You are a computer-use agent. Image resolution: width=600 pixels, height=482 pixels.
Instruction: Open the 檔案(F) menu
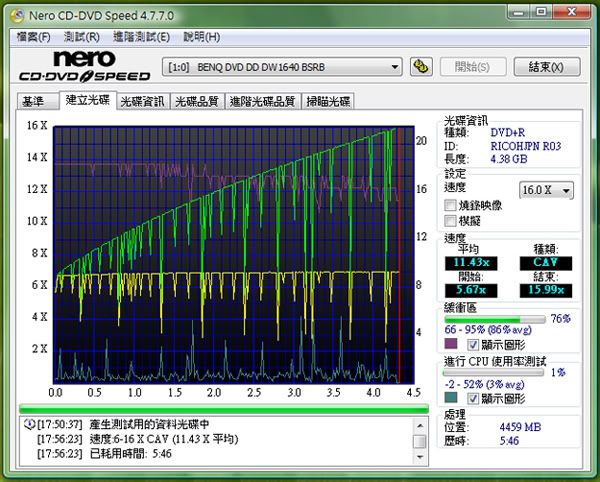click(x=34, y=37)
